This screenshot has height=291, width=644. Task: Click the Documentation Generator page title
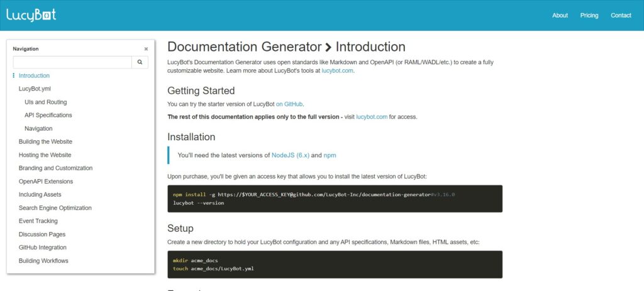[245, 47]
